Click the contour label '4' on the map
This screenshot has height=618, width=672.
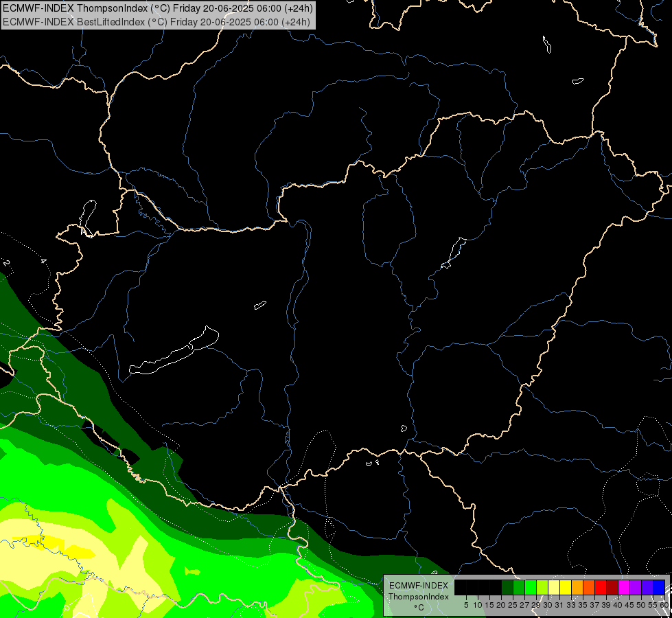(x=43, y=261)
